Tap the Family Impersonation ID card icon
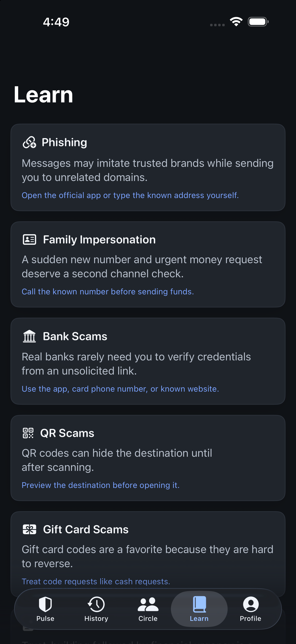Viewport: 296px width, 644px height. point(29,240)
